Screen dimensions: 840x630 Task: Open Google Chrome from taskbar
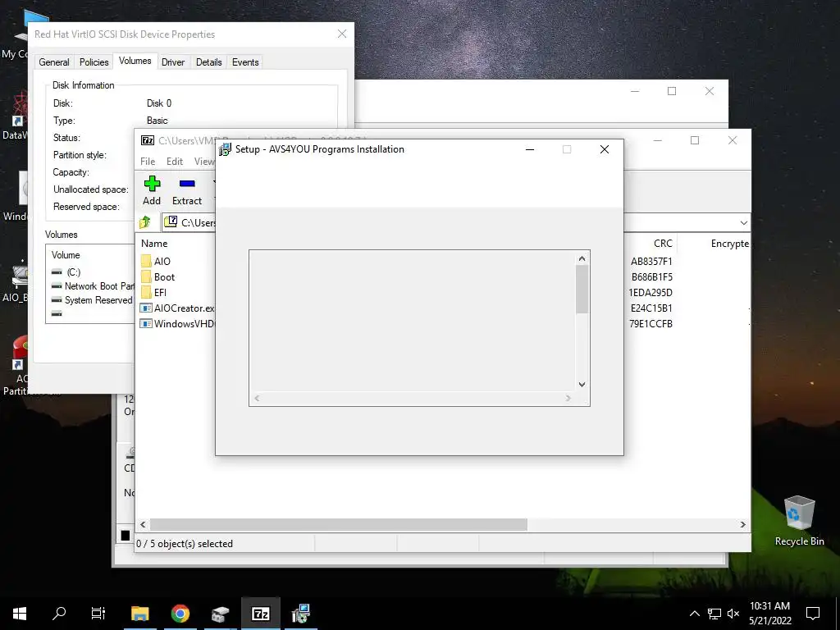[180, 614]
